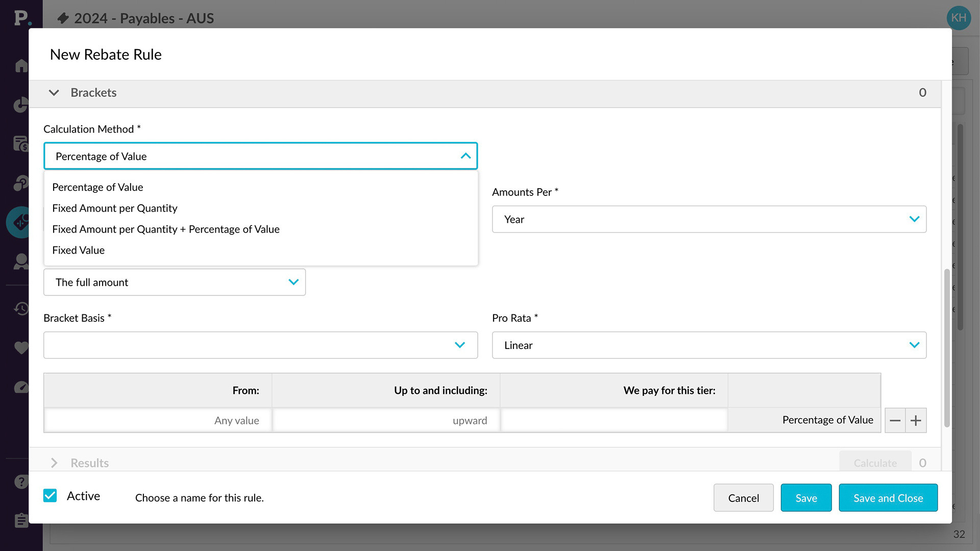Image resolution: width=980 pixels, height=551 pixels.
Task: Click the home icon in the sidebar
Action: point(21,66)
